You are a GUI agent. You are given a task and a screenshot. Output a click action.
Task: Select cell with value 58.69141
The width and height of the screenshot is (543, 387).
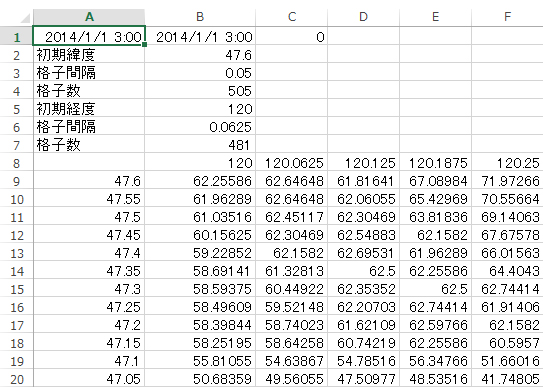click(200, 271)
